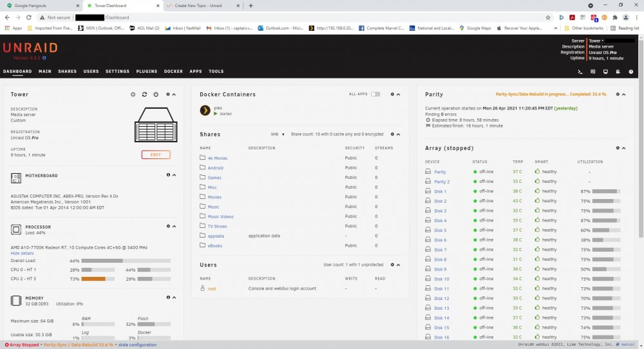Click the power-off icon in Tower panel

click(x=156, y=95)
